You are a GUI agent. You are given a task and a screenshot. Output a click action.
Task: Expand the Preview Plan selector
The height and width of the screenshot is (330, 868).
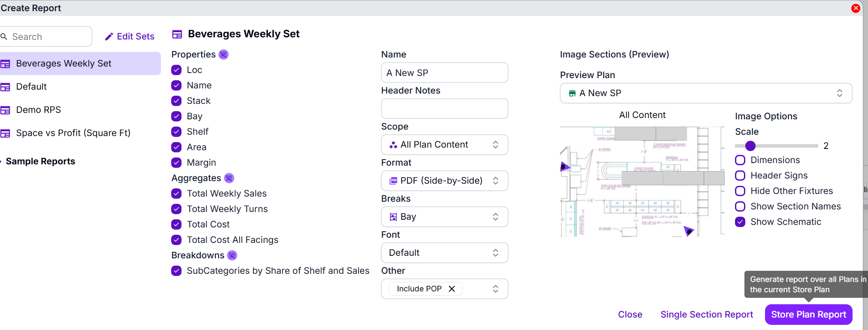point(706,93)
